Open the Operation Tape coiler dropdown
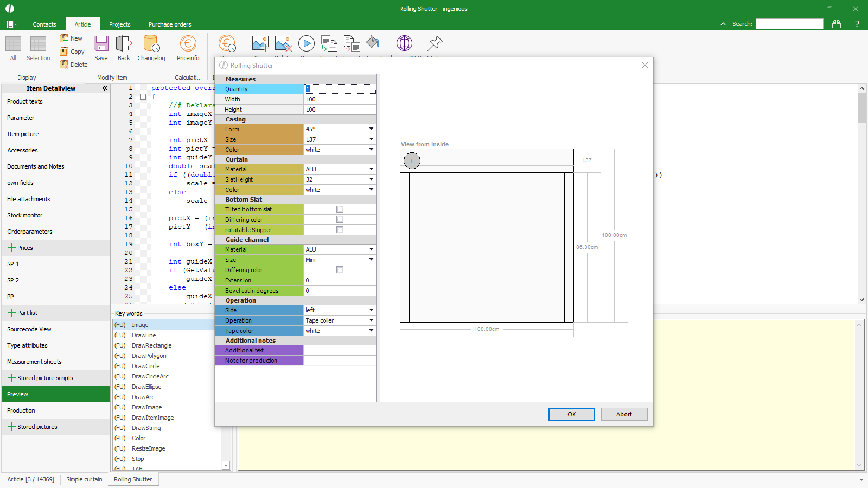Image resolution: width=868 pixels, height=488 pixels. [x=371, y=320]
